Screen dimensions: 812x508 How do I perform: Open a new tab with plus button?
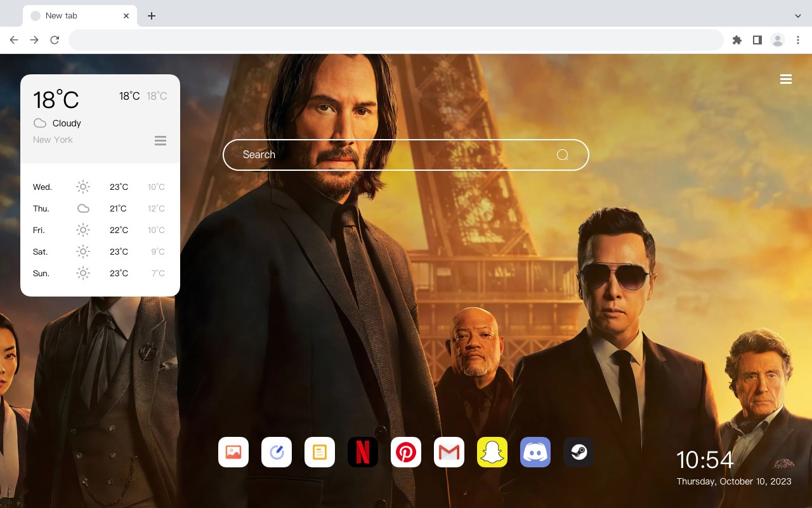pyautogui.click(x=151, y=16)
